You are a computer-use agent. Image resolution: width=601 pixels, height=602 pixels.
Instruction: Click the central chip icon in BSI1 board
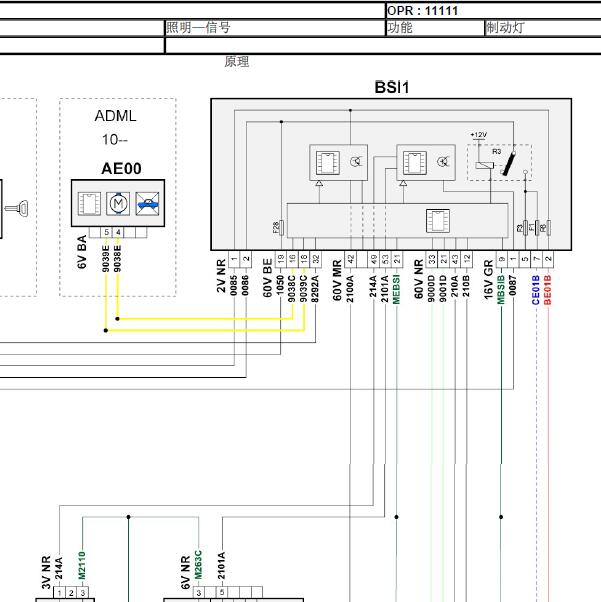pyautogui.click(x=438, y=220)
